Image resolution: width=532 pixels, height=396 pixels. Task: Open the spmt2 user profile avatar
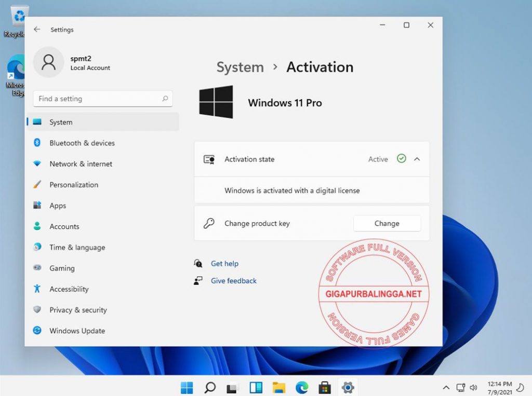[x=48, y=62]
